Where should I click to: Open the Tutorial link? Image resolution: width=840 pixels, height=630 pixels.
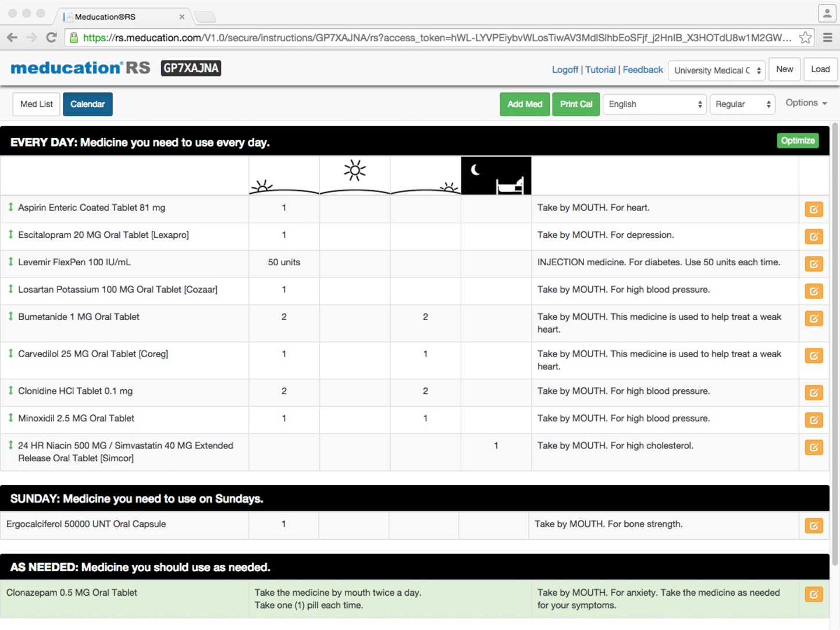(x=600, y=70)
